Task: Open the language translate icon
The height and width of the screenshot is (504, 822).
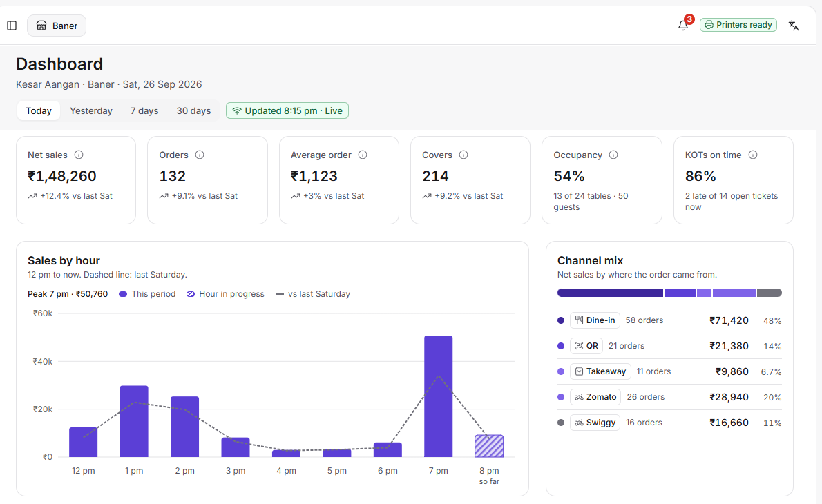Action: [794, 26]
